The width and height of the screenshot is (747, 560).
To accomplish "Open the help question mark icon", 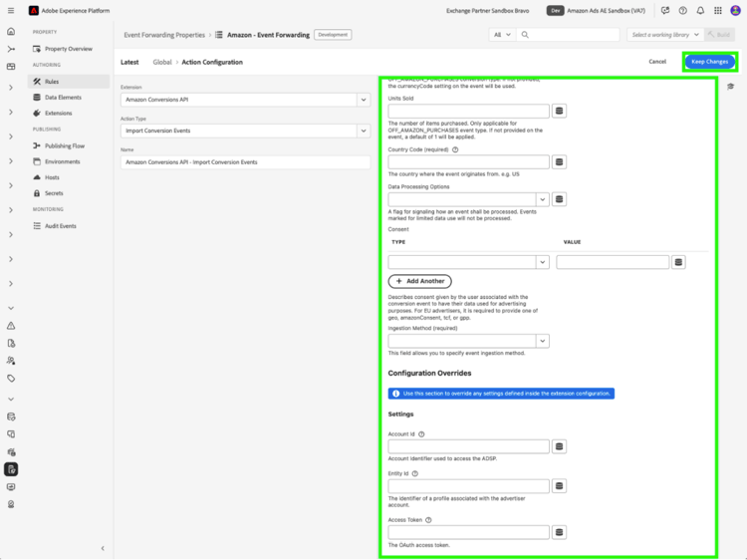I will coord(682,11).
